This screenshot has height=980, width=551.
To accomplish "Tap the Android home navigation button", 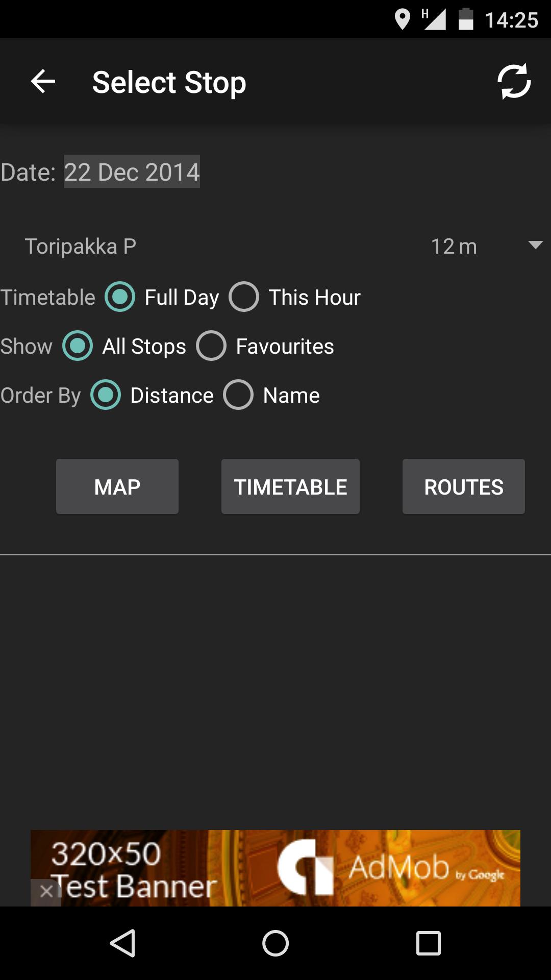I will tap(275, 943).
